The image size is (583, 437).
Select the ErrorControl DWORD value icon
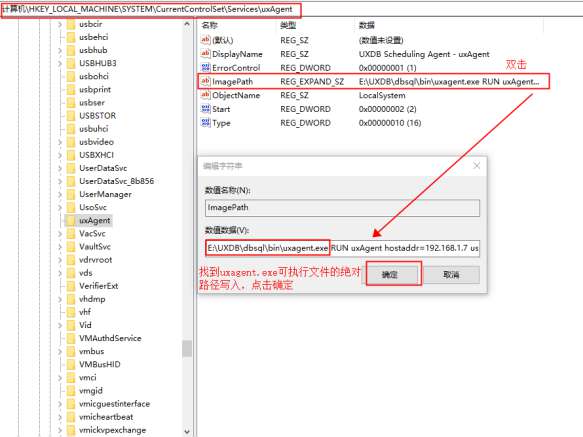[205, 68]
